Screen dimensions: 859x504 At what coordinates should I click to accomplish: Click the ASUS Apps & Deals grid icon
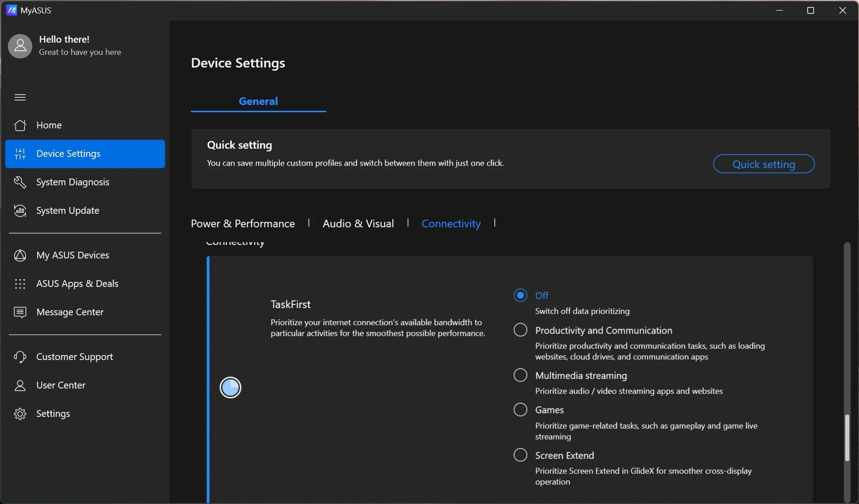pyautogui.click(x=20, y=284)
